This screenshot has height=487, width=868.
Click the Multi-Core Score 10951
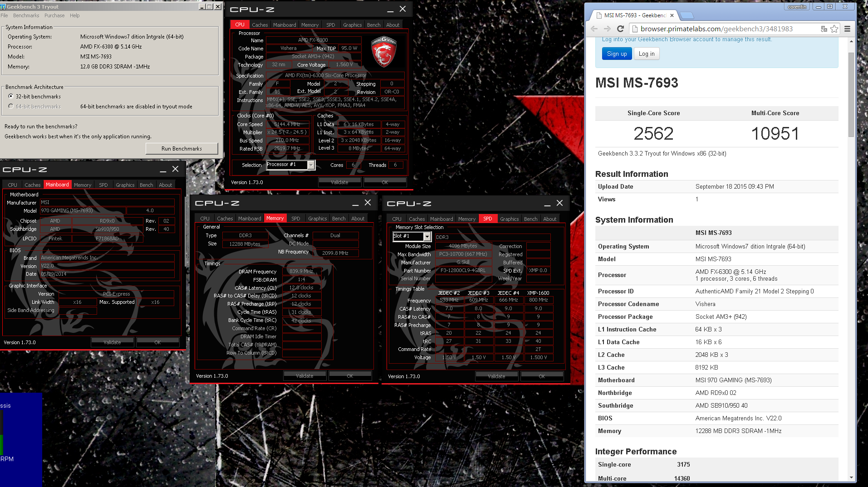[775, 133]
